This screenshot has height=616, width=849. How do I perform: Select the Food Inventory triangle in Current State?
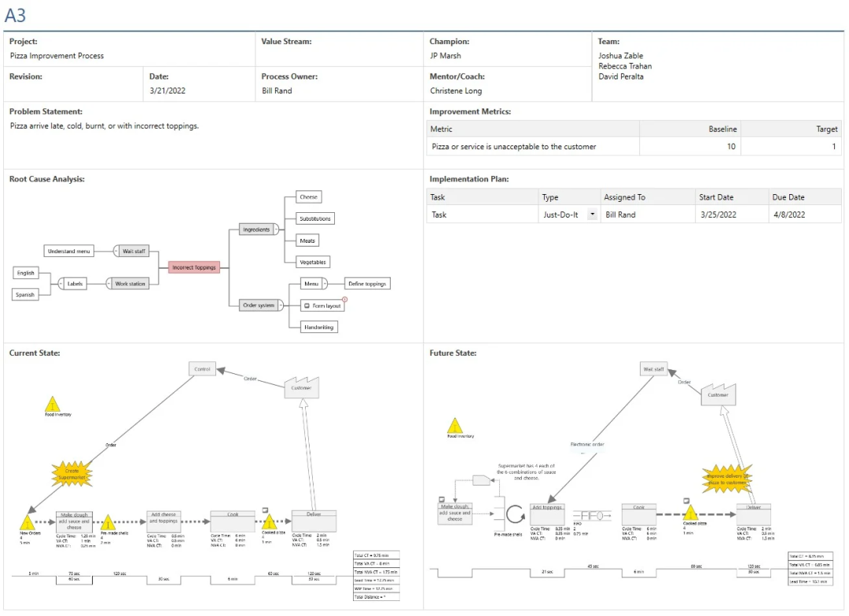53,405
